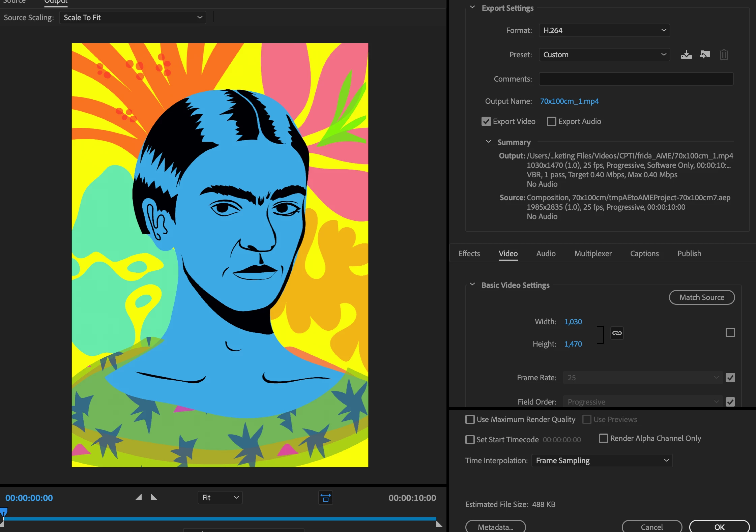The image size is (756, 532).
Task: Toggle the width-height aspect ratio link icon
Action: coord(617,333)
